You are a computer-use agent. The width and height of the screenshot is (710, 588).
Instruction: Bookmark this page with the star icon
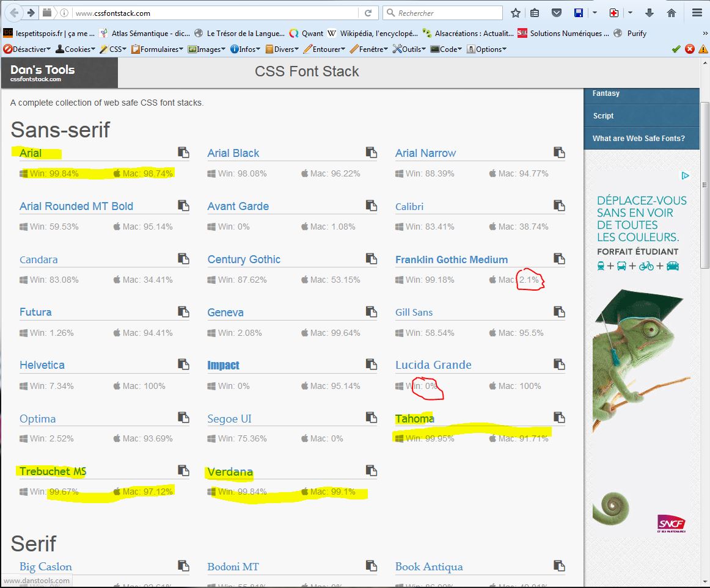pos(516,13)
